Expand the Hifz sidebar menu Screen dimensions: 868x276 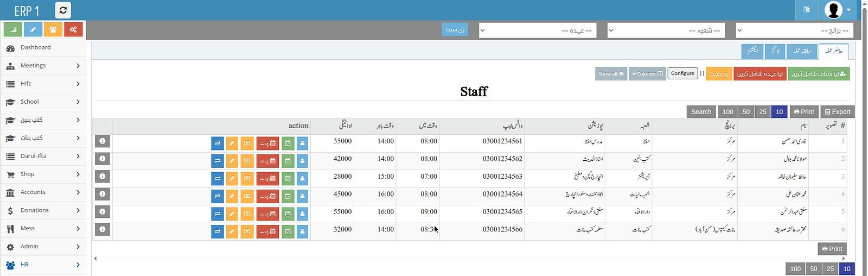pos(43,84)
